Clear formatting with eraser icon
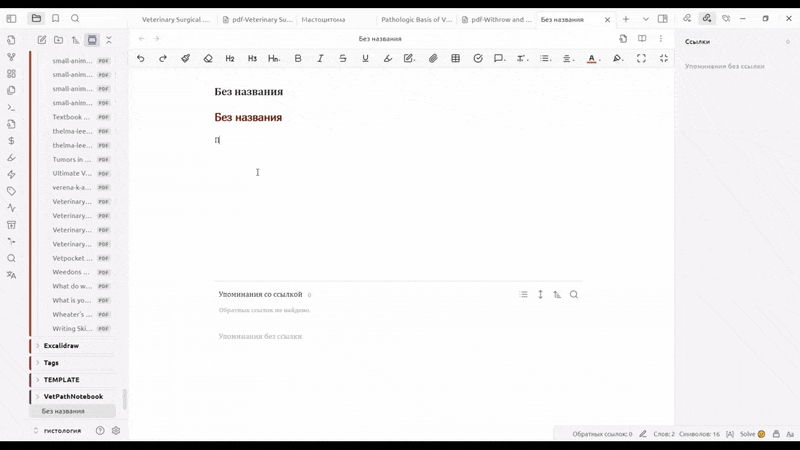 tap(208, 59)
